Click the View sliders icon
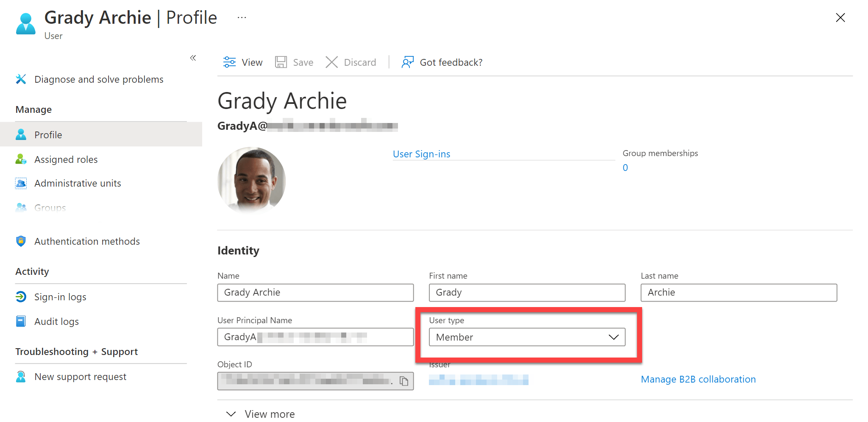 point(229,62)
